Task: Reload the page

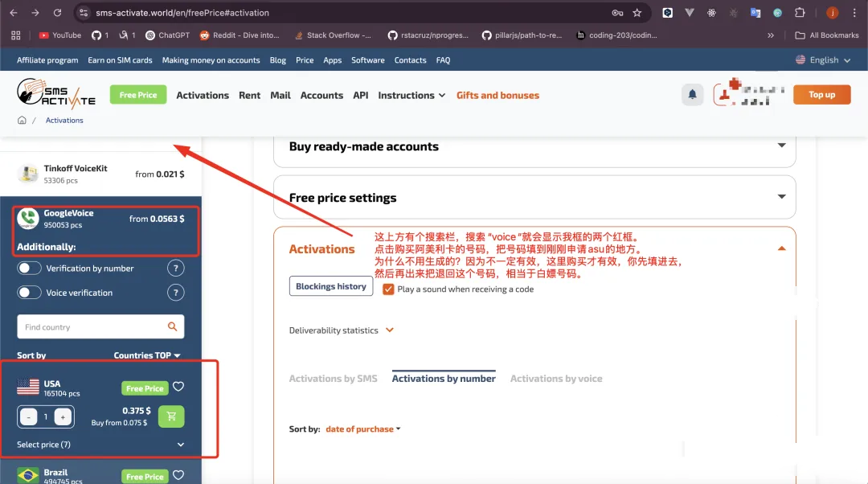Action: [57, 13]
